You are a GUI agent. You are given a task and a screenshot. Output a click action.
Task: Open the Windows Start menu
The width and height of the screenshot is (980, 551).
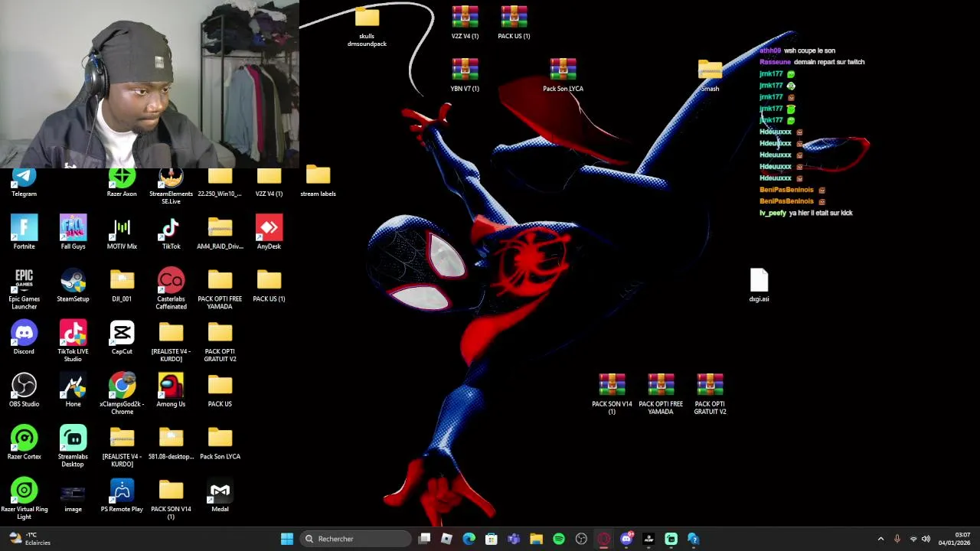[x=287, y=539]
